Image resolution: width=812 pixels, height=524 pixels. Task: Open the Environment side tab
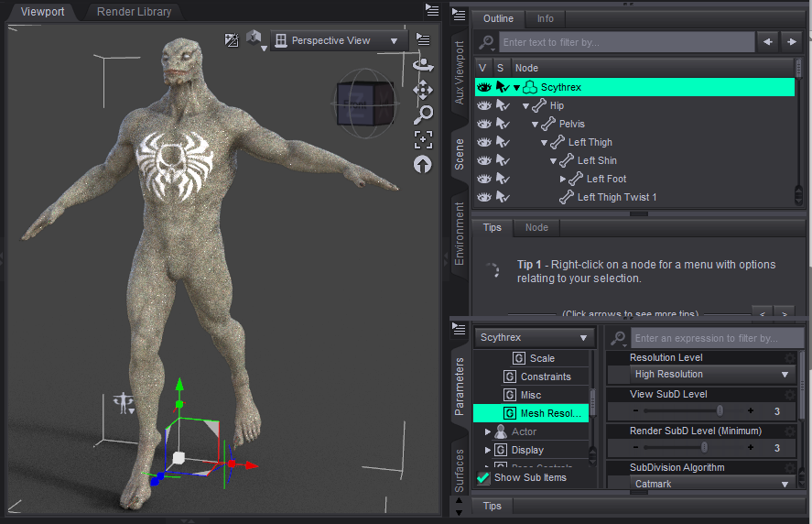click(459, 234)
